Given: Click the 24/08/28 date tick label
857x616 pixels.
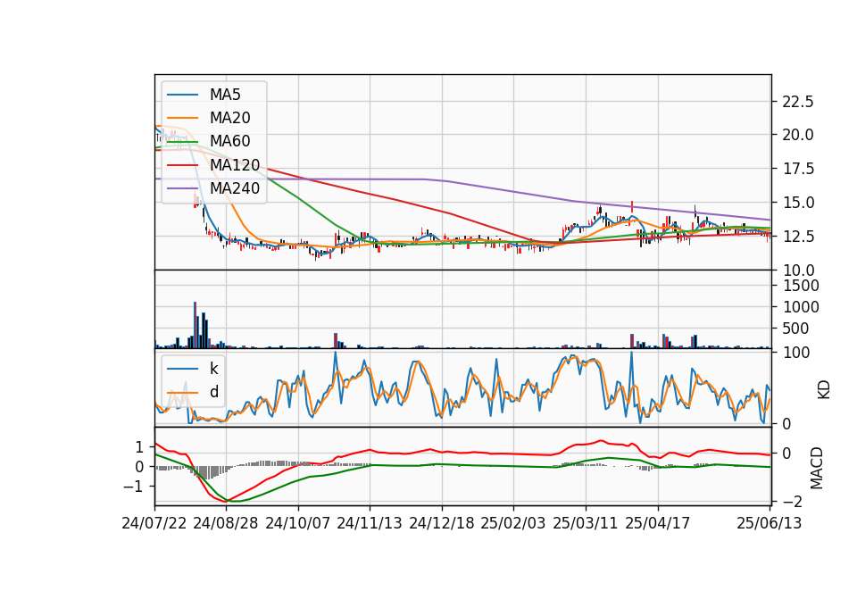Looking at the screenshot, I should (226, 523).
